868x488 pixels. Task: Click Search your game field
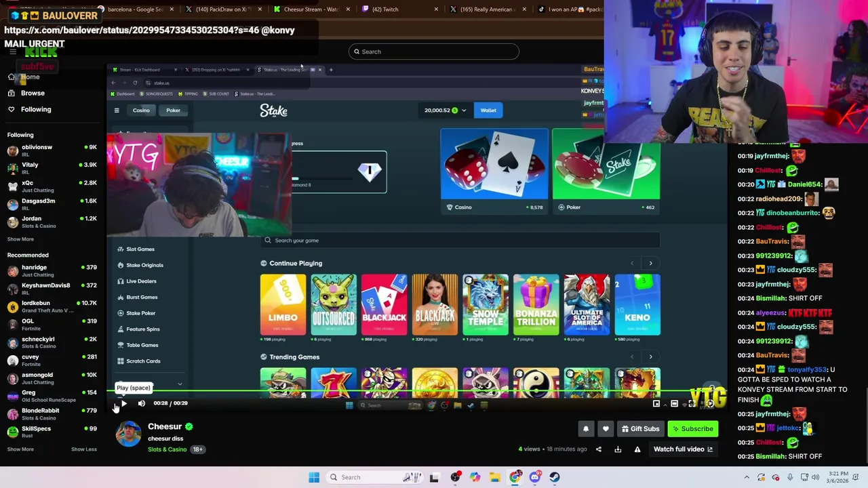[460, 240]
